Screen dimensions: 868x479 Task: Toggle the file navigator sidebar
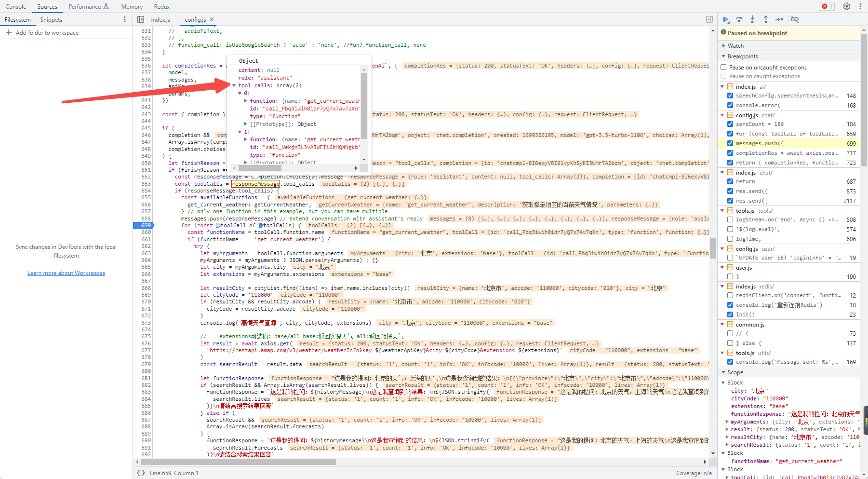141,19
